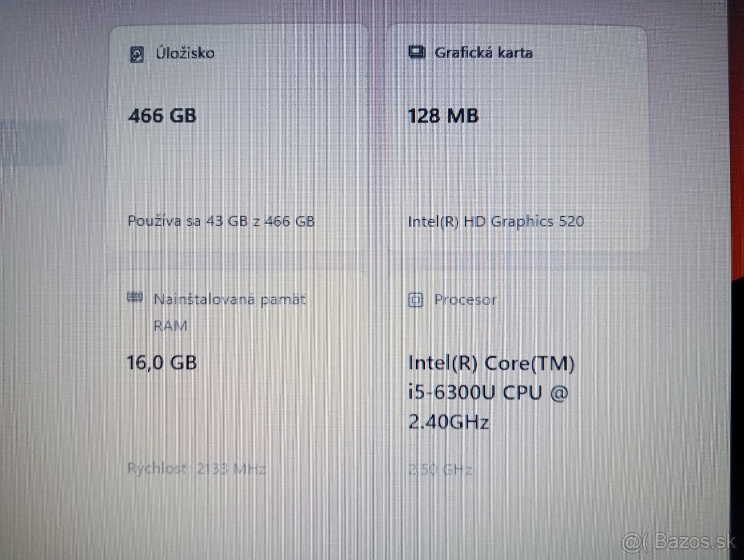The height and width of the screenshot is (560, 744).
Task: Click the installed RAM memory chip icon
Action: 135,298
